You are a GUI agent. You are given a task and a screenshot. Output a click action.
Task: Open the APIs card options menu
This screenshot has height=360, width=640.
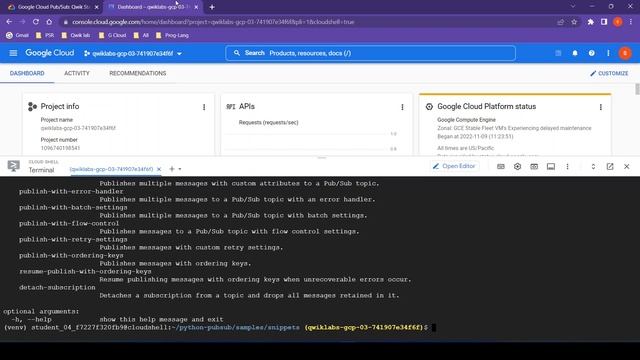[402, 107]
